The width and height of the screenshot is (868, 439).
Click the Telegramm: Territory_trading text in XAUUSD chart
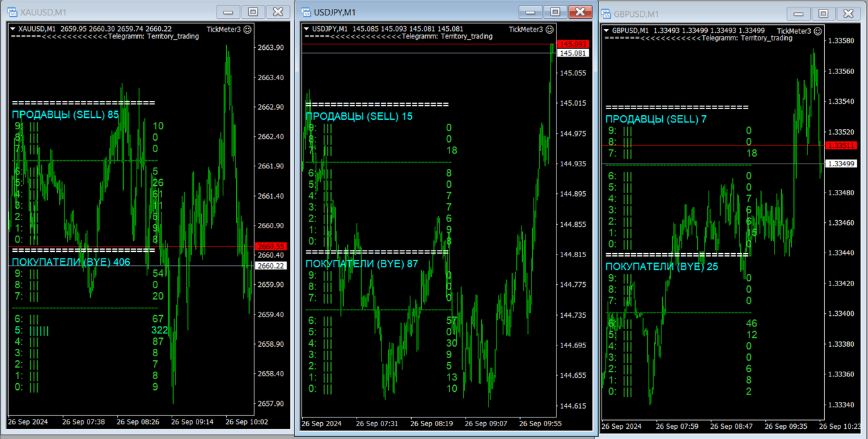(153, 36)
